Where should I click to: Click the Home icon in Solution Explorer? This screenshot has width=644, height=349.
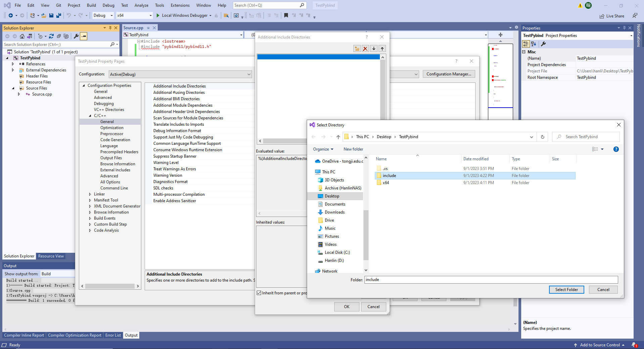point(22,36)
